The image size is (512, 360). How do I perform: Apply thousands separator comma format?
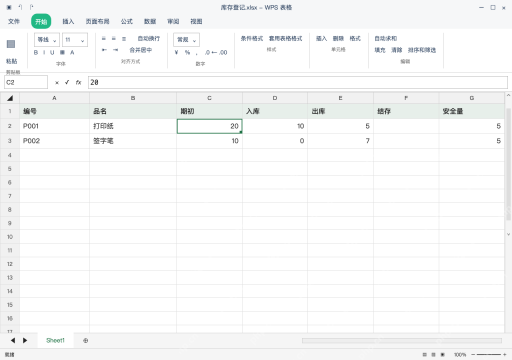197,53
